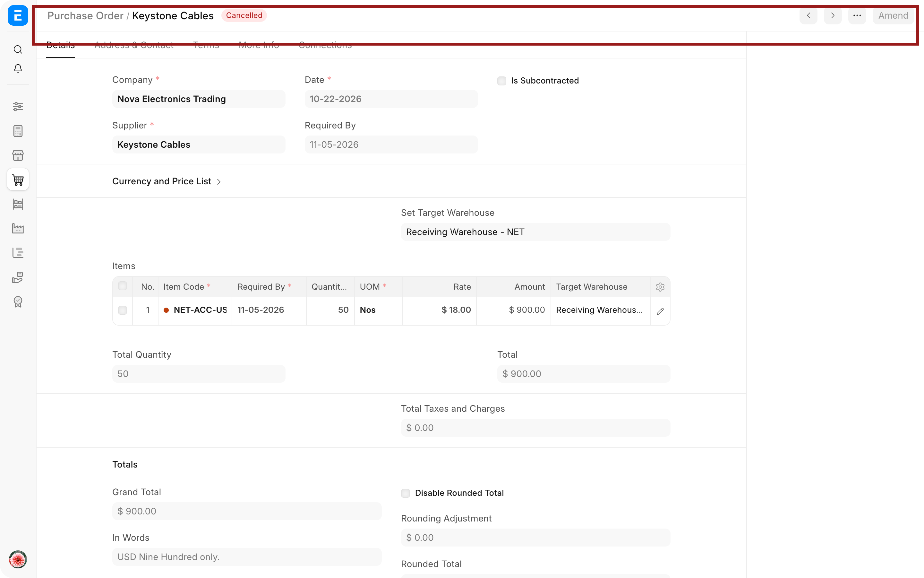This screenshot has height=578, width=924.
Task: Expand Currency and Price List section
Action: click(167, 181)
